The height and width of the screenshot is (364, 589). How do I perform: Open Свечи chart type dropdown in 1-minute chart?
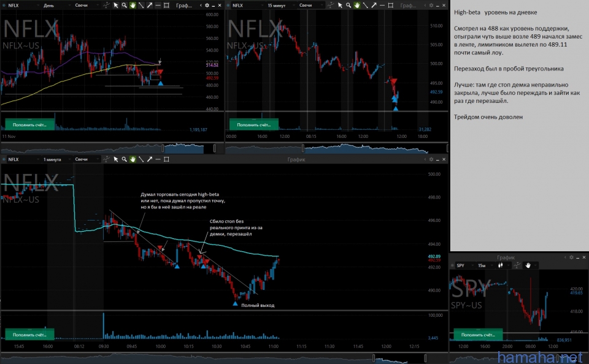coord(86,159)
